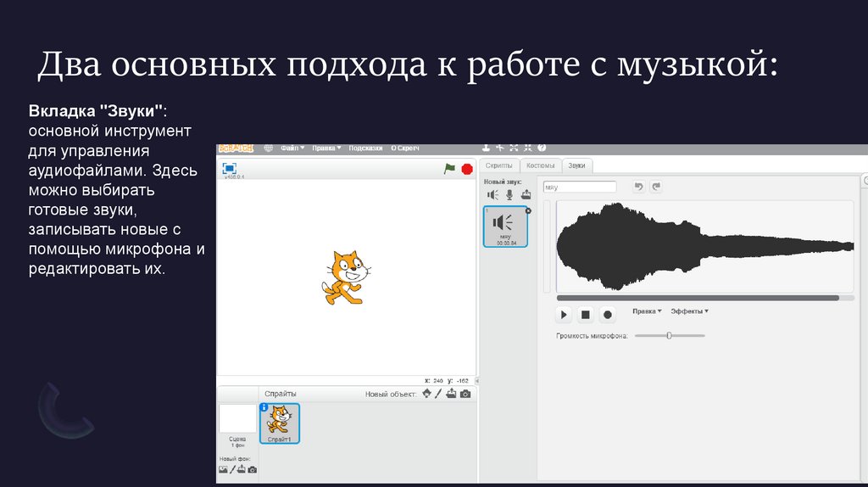The width and height of the screenshot is (868, 487).
Task: Click the Scratch logo
Action: [x=236, y=148]
